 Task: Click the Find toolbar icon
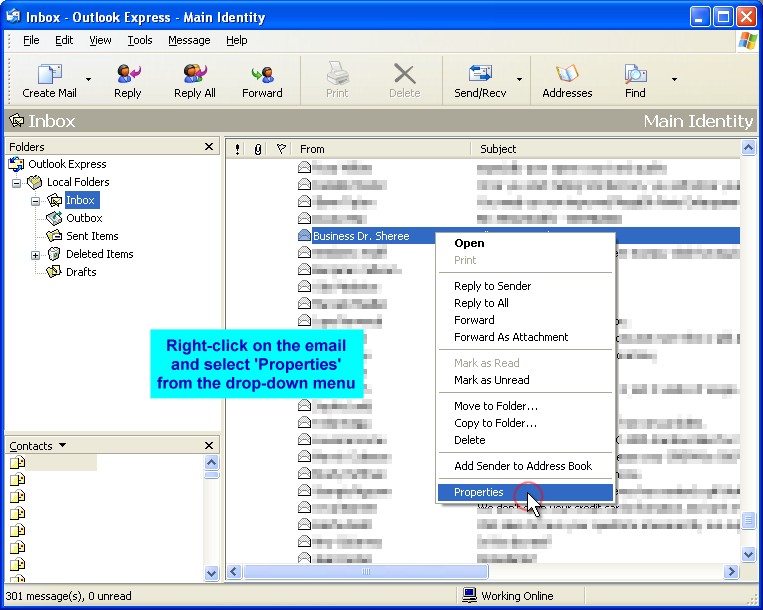pyautogui.click(x=635, y=75)
